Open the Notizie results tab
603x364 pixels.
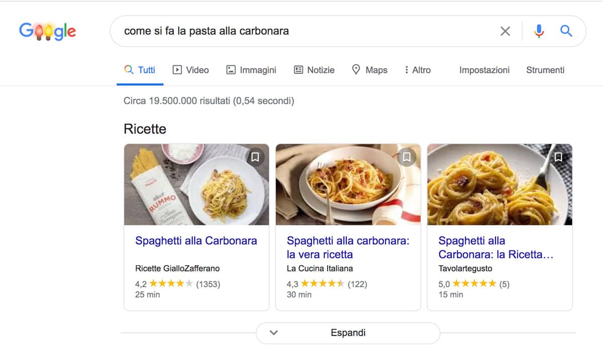pos(314,70)
